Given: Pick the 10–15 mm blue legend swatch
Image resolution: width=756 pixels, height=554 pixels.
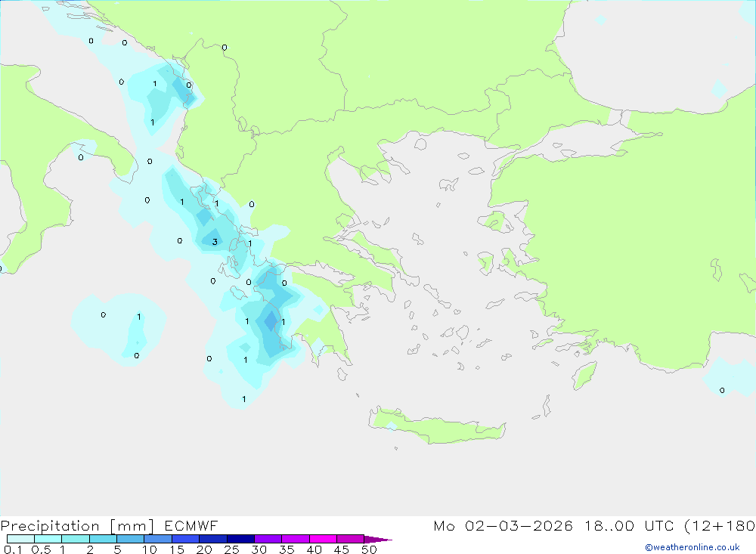Looking at the screenshot, I should pos(158,539).
